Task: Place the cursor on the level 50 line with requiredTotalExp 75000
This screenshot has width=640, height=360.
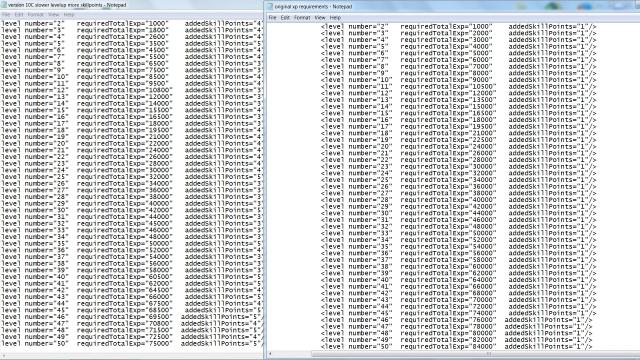Action: [131, 344]
